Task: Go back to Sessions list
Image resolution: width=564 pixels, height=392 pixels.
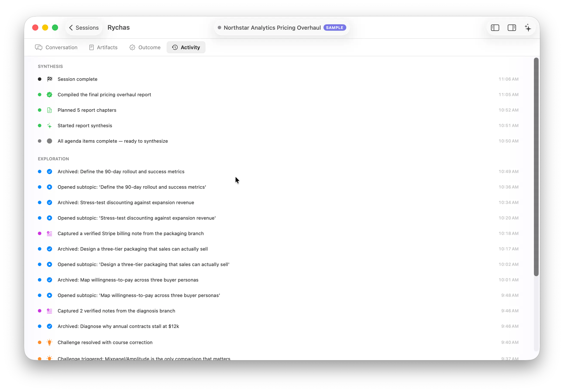Action: (x=84, y=28)
